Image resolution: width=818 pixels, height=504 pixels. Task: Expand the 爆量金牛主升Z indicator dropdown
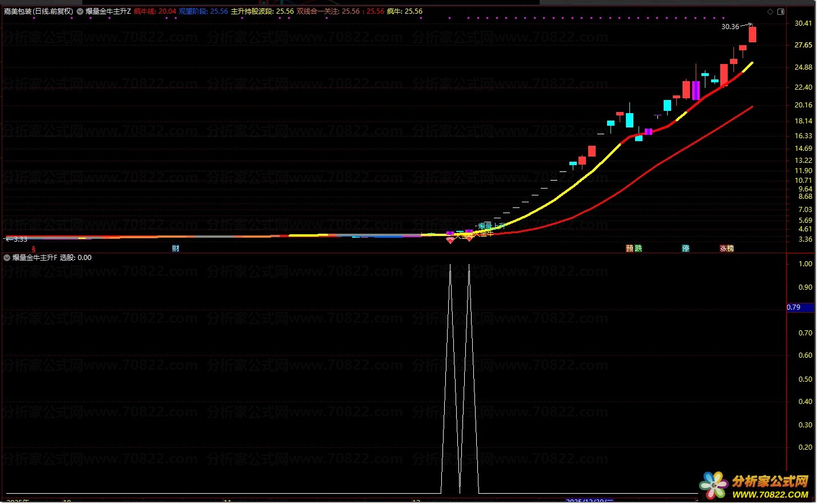coord(80,11)
